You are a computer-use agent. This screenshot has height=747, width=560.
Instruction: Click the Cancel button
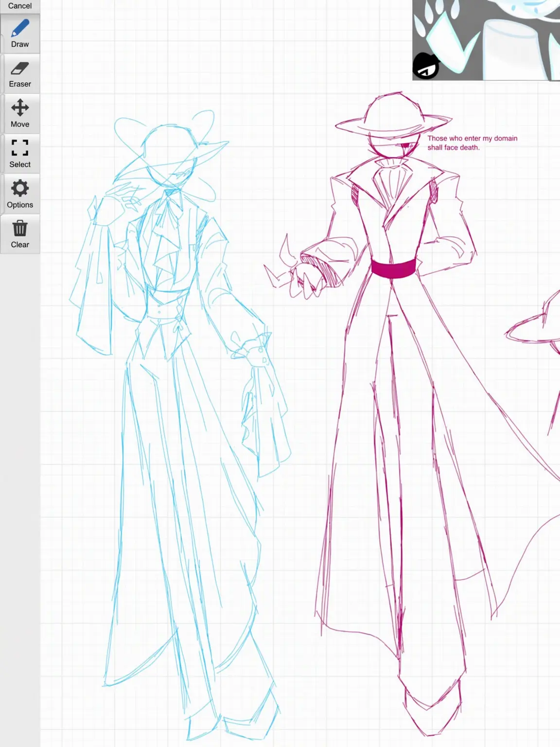click(20, 6)
